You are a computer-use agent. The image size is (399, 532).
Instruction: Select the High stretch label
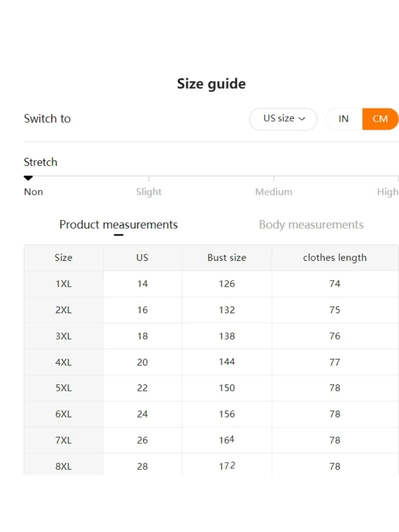[387, 192]
